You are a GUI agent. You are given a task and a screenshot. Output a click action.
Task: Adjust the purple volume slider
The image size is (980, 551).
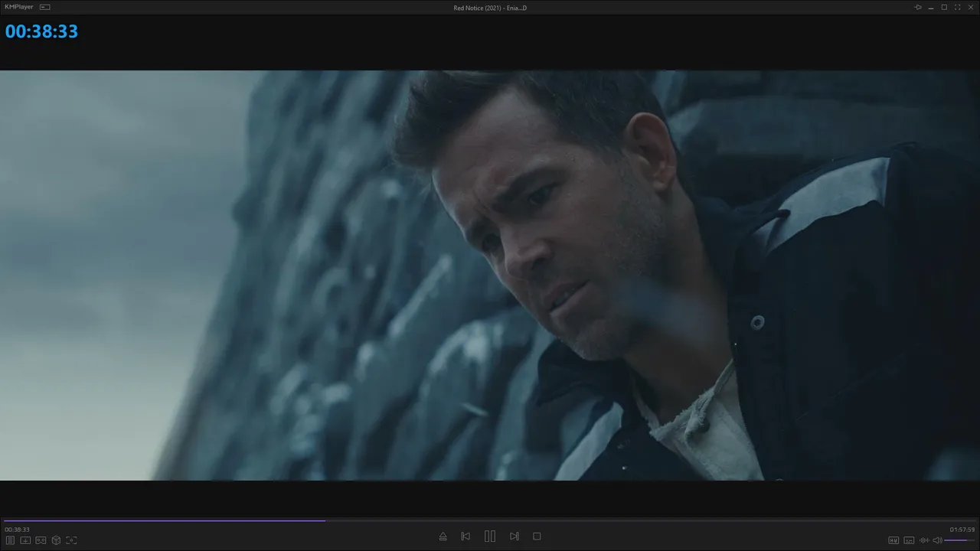960,540
